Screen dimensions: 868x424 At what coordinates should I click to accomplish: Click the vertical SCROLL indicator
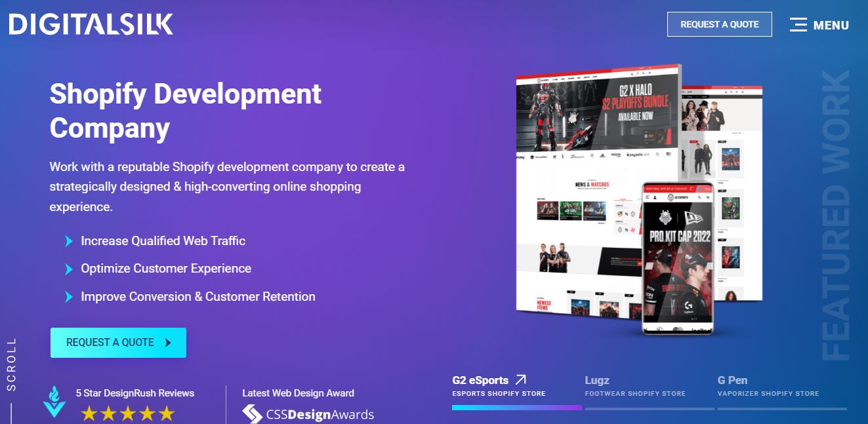(11, 364)
